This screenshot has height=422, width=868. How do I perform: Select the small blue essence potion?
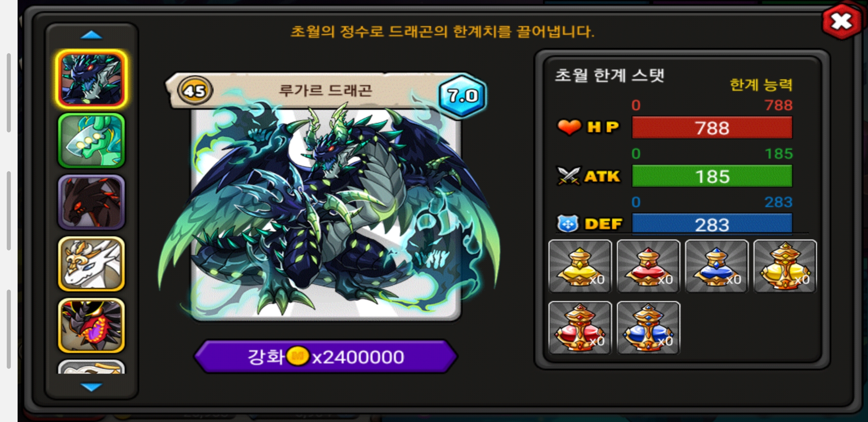(x=717, y=266)
